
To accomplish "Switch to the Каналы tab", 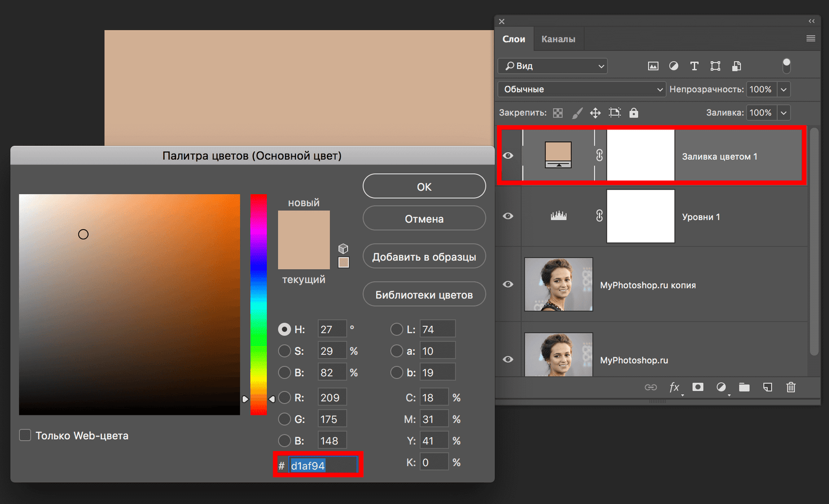I will click(x=558, y=38).
